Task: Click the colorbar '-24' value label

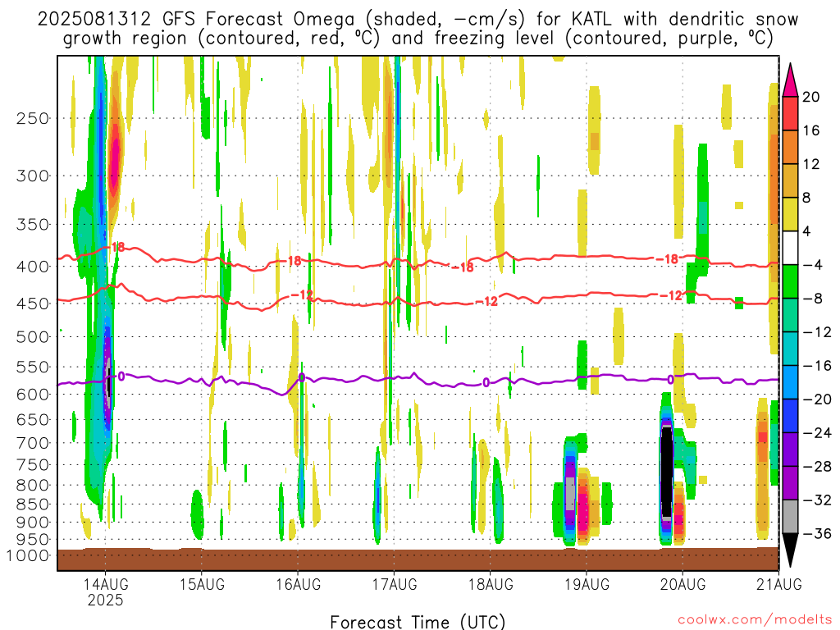Action: (x=817, y=433)
